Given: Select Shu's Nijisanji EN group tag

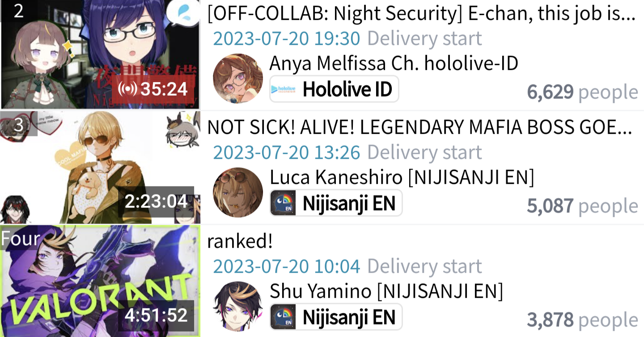Looking at the screenshot, I should pyautogui.click(x=336, y=317).
